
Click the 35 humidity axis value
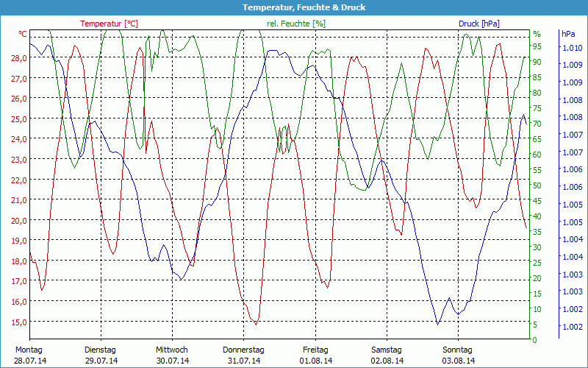[x=537, y=232]
